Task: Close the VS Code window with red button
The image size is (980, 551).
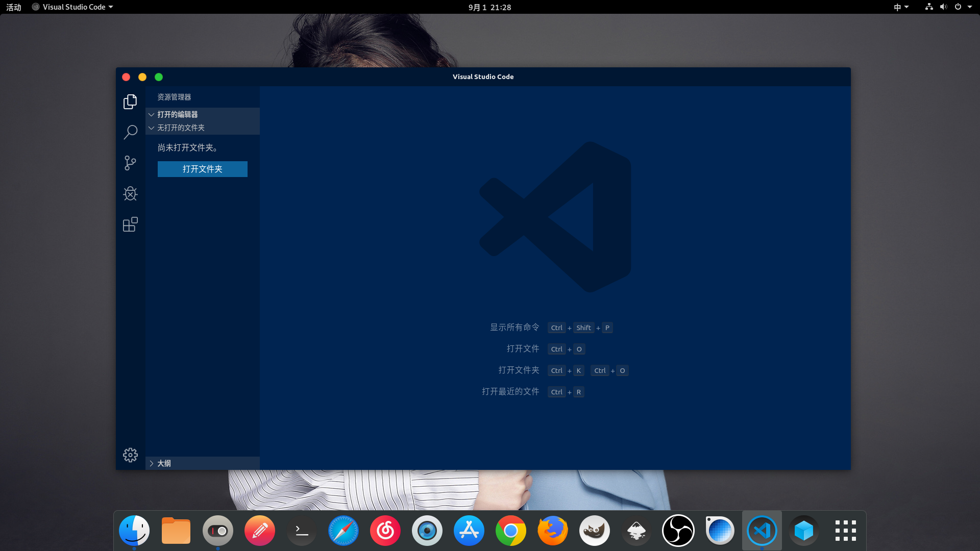Action: coord(126,77)
